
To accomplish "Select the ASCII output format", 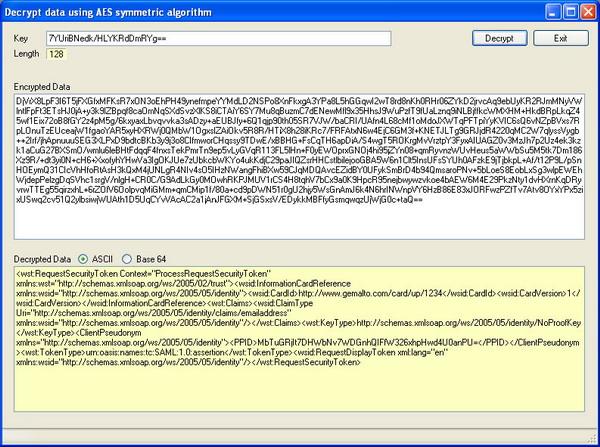I will click(x=83, y=258).
